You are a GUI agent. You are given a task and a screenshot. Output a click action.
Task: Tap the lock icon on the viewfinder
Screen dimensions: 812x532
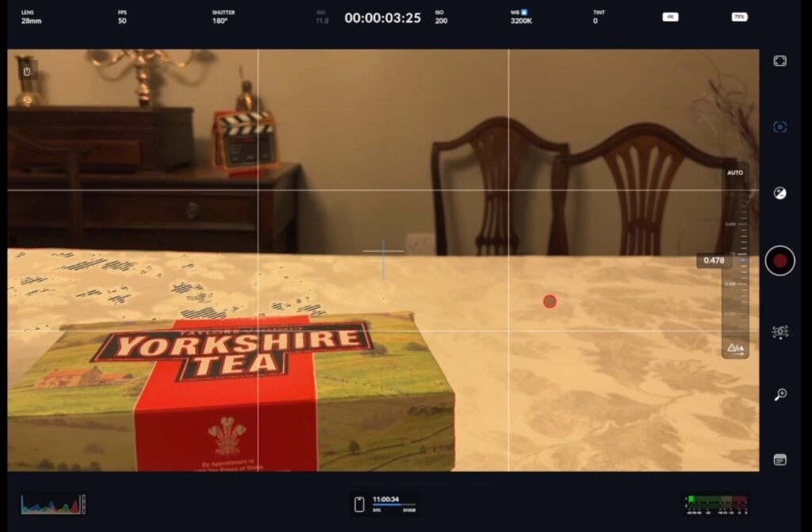point(27,71)
